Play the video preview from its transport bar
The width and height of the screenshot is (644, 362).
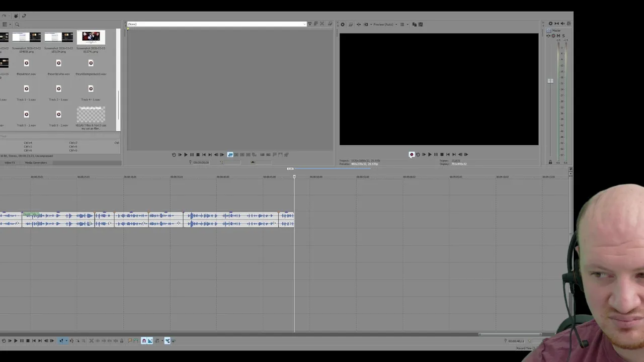pyautogui.click(x=430, y=154)
